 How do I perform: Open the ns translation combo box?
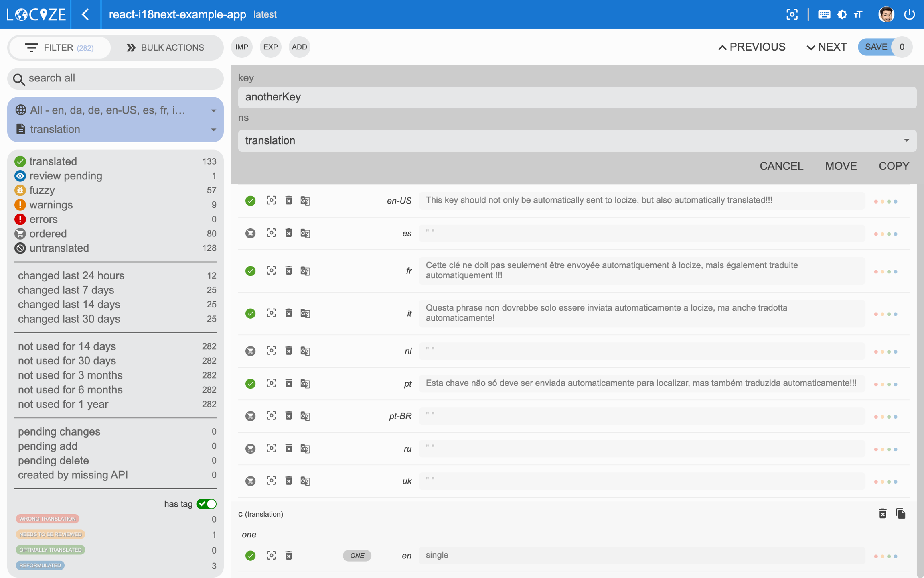[x=577, y=141]
